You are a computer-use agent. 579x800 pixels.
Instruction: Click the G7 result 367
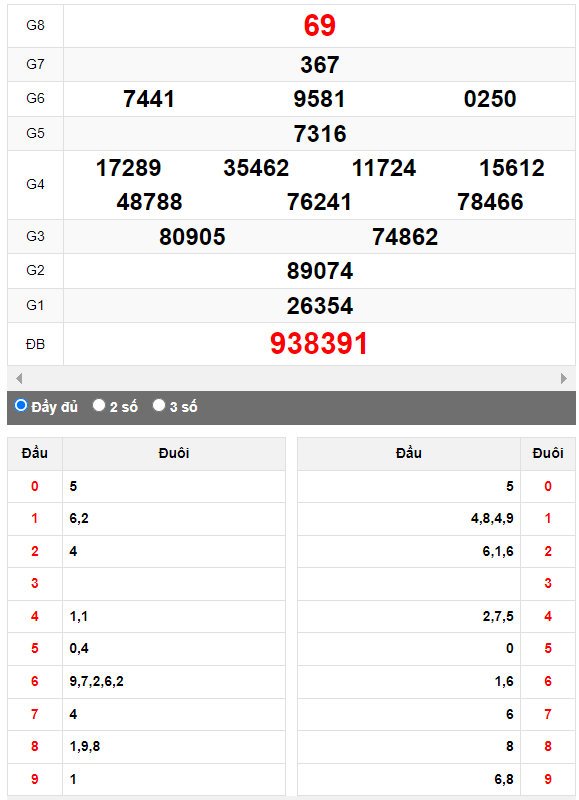319,65
